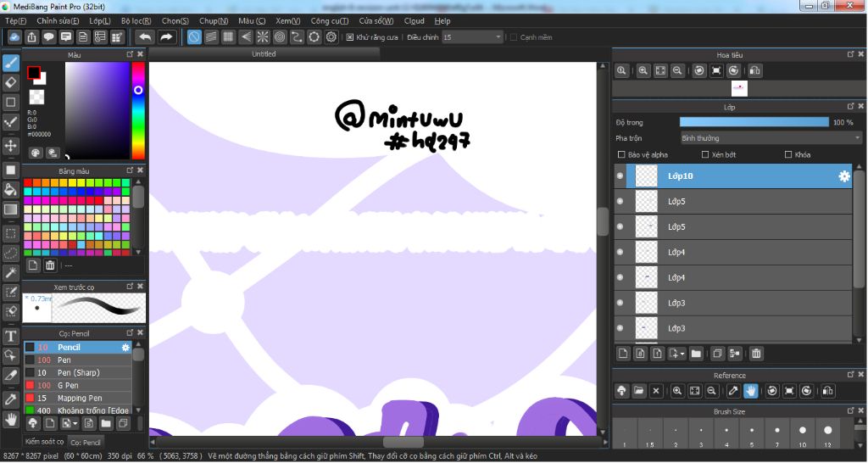The height and width of the screenshot is (463, 868).
Task: Hide the Lớp10 layer visibility
Action: 620,176
